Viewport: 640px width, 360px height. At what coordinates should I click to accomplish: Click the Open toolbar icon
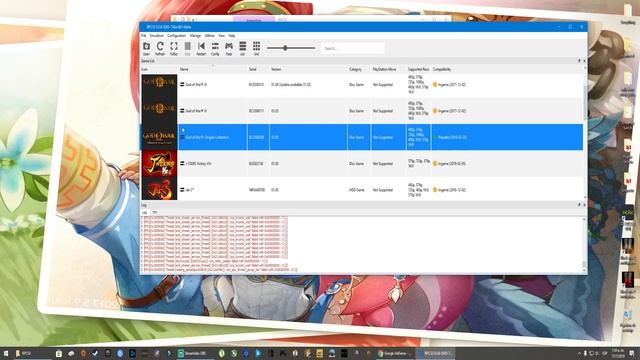146,48
